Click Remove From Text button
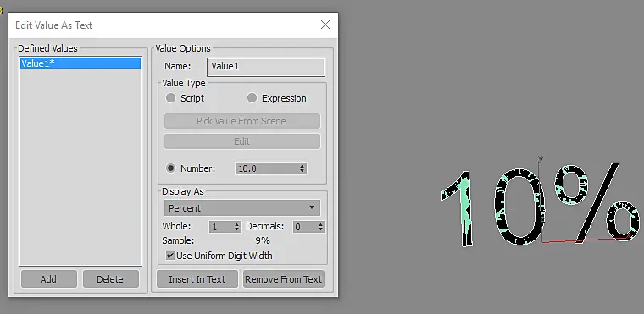The image size is (644, 314). point(283,279)
